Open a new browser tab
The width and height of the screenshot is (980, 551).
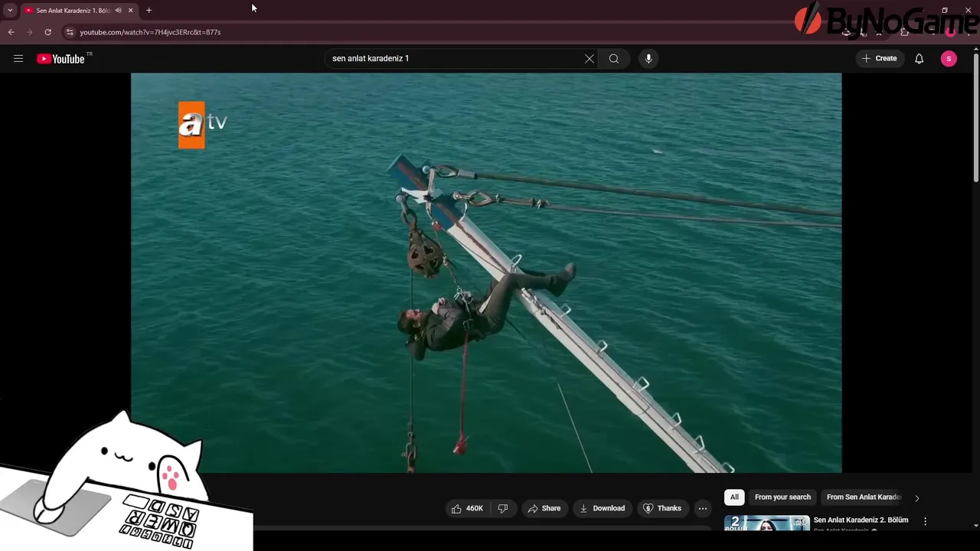pos(149,10)
